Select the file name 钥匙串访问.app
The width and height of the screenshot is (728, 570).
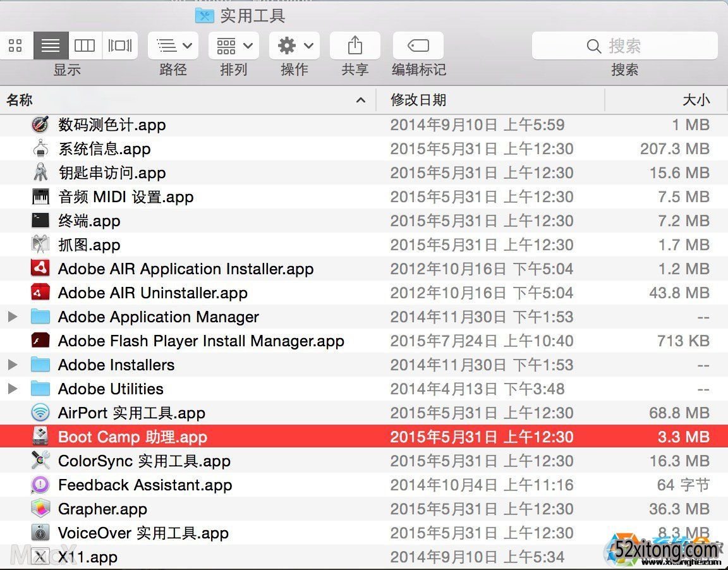112,173
